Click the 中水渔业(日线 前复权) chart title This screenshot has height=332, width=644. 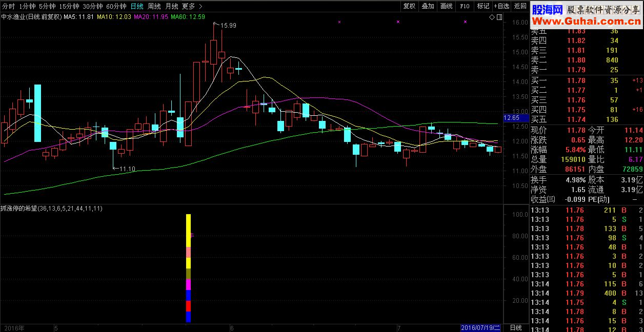(32, 17)
